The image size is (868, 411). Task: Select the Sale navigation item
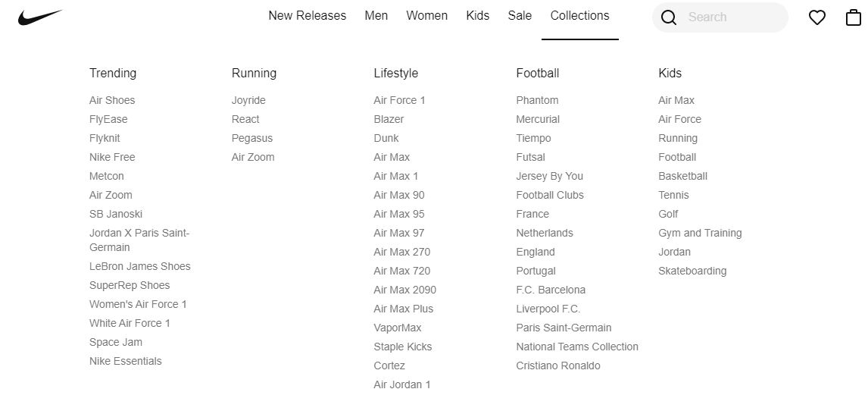[x=520, y=16]
